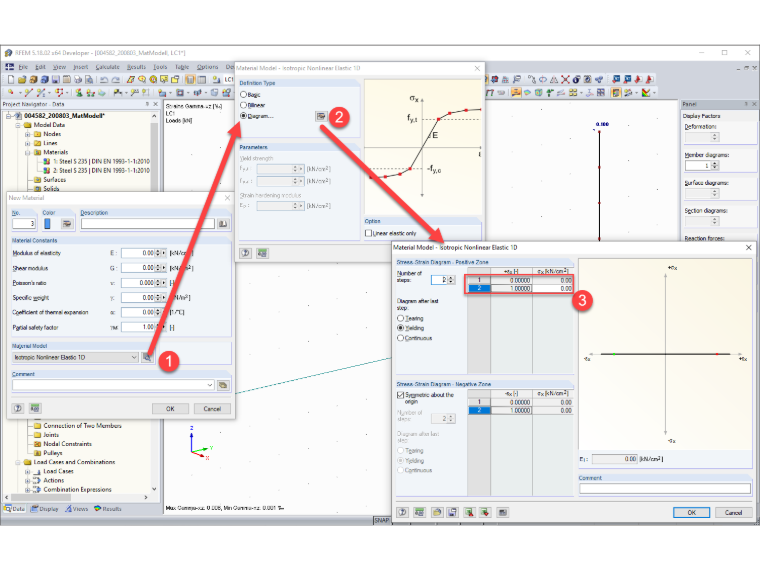Image resolution: width=760 pixels, height=570 pixels.
Task: Collapse Model Data tree folder
Action: pos(18,125)
